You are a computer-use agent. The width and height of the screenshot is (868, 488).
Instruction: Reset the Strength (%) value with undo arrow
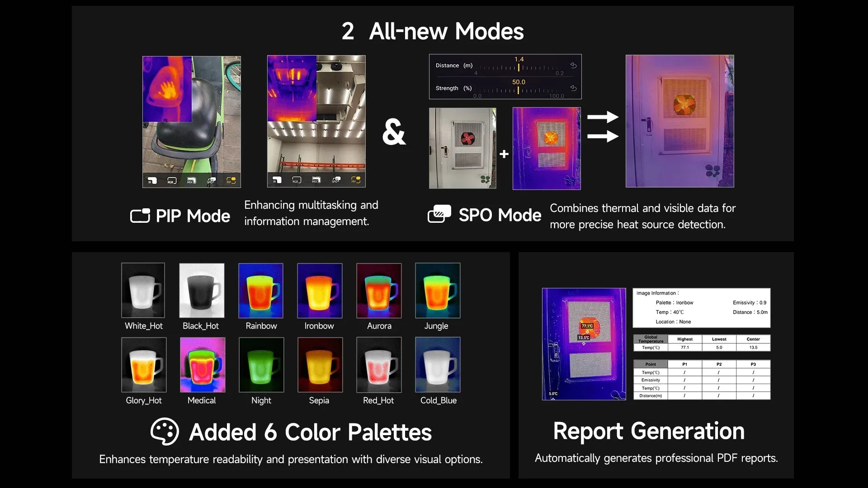573,88
